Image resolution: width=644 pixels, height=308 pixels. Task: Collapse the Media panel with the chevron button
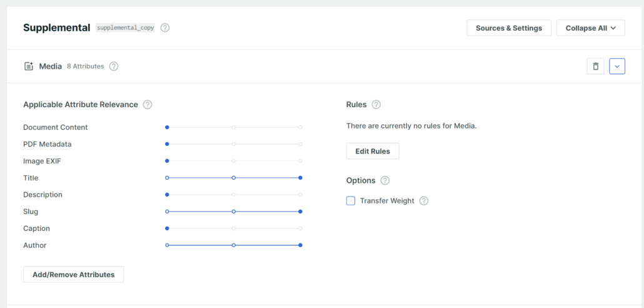(617, 66)
